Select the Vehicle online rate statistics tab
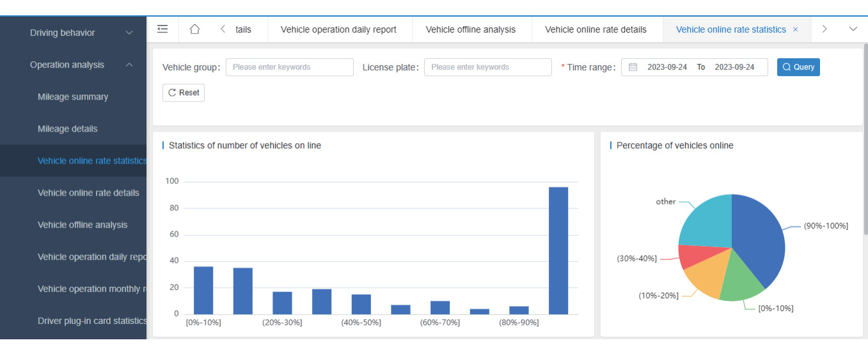 730,29
